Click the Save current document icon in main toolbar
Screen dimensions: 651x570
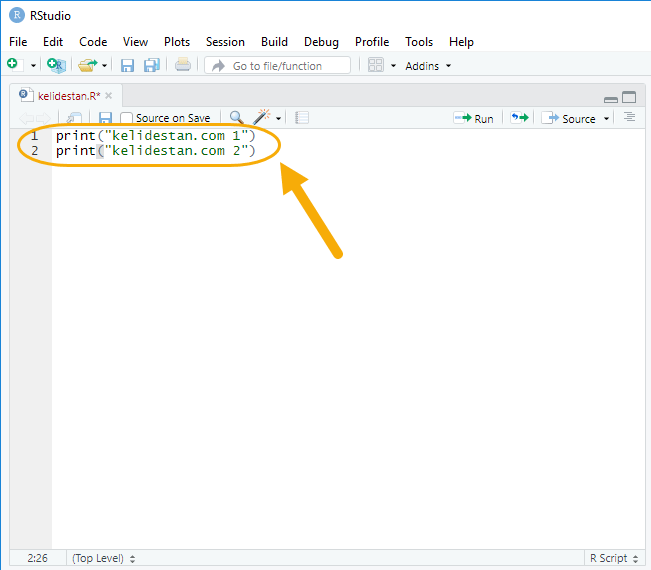click(x=127, y=65)
